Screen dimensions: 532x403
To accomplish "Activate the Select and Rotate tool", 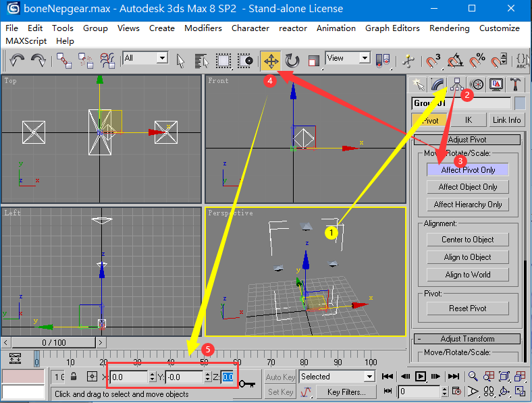I will 292,61.
